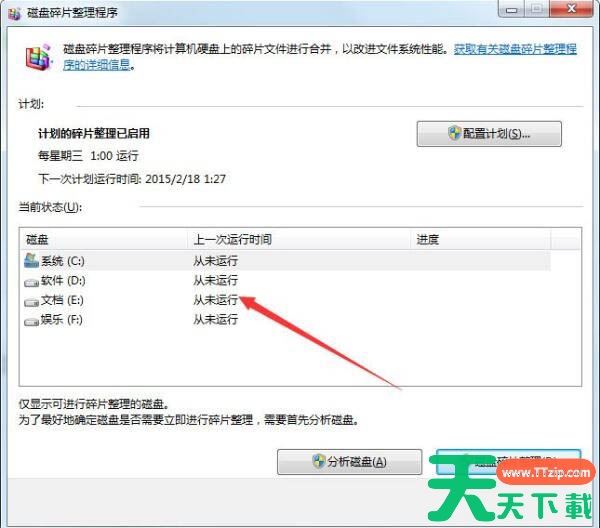The width and height of the screenshot is (600, 528).
Task: Click shield icon on 配置计划 button
Action: tap(455, 133)
